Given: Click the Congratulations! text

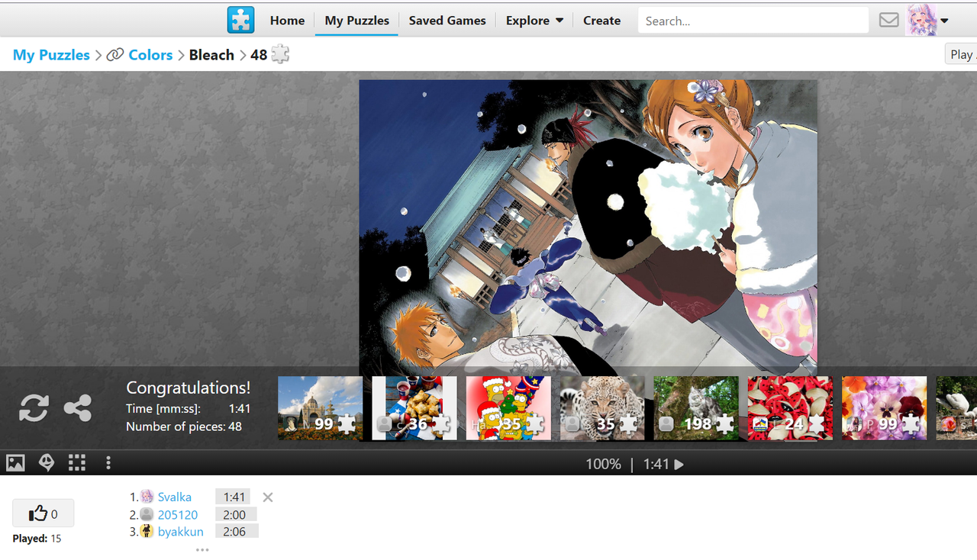Looking at the screenshot, I should (188, 388).
